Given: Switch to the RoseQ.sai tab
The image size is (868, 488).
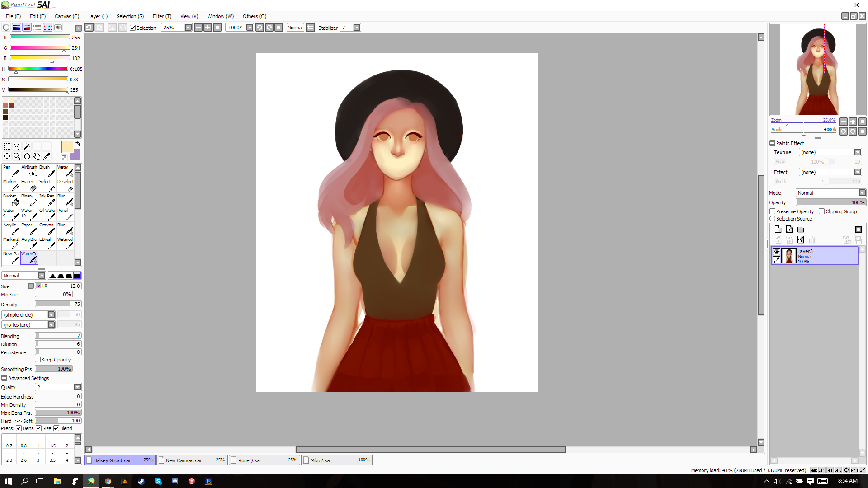Looking at the screenshot, I should (x=264, y=460).
